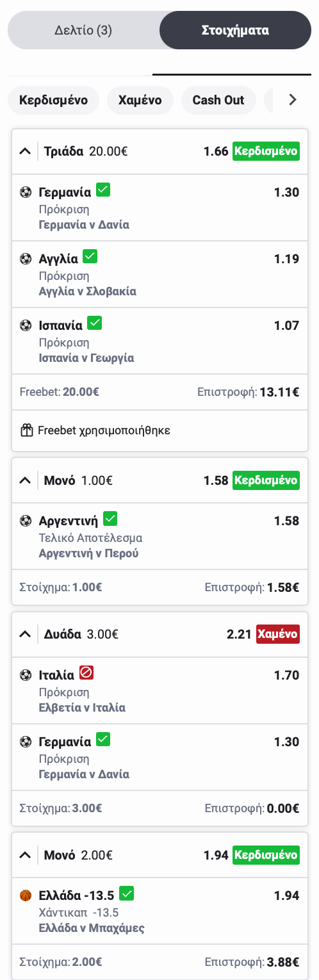
Task: Click the soccer ball icon beside Αγγλία
Action: click(26, 259)
